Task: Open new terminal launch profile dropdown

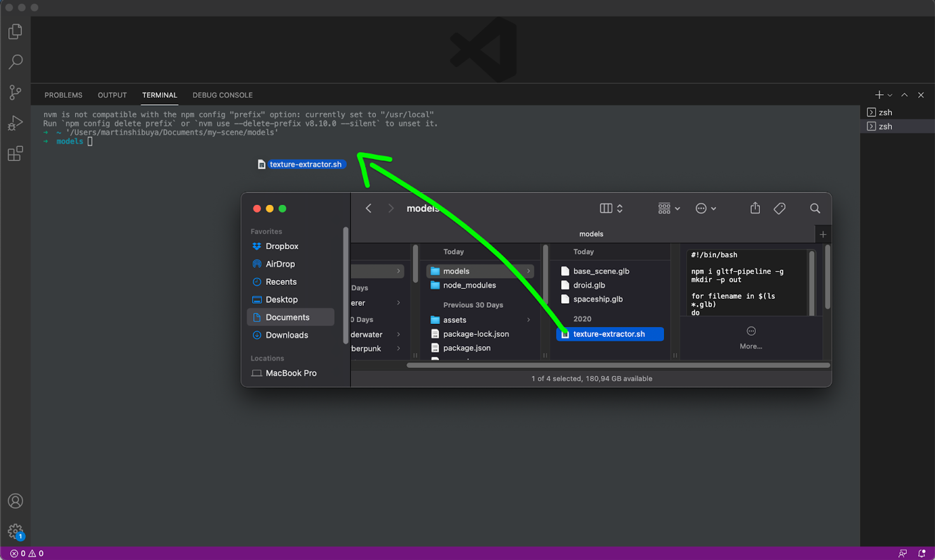Action: (890, 95)
